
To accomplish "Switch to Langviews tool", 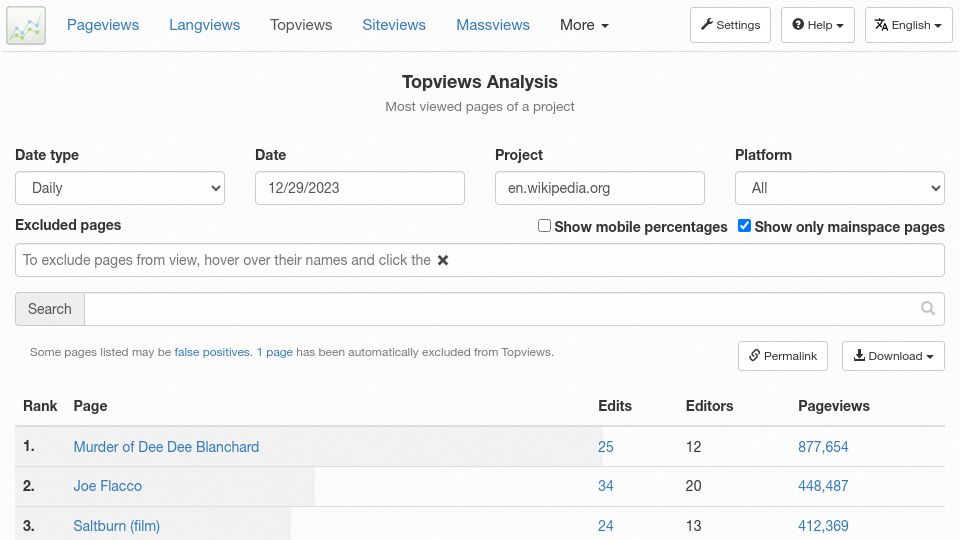I will point(204,25).
